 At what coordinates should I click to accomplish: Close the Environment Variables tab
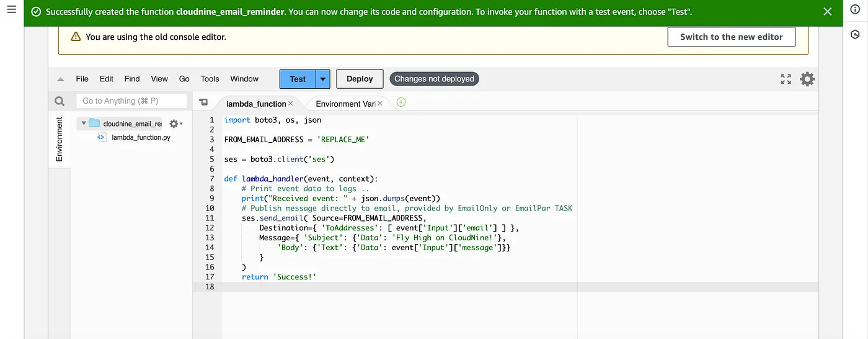[x=380, y=103]
